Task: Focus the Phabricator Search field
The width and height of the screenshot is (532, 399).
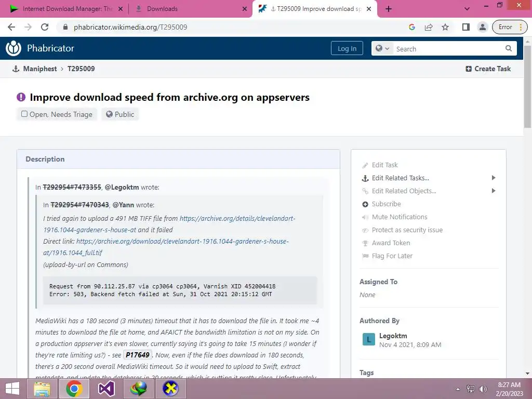Action: (448, 48)
